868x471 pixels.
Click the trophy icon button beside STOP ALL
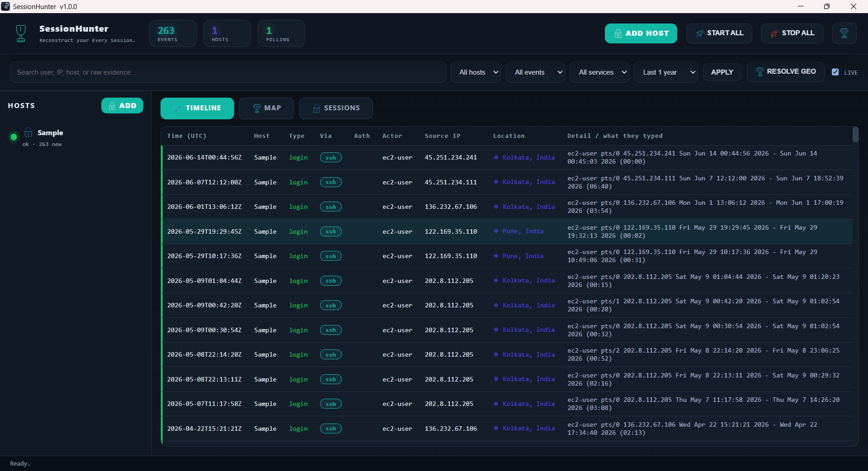click(844, 33)
